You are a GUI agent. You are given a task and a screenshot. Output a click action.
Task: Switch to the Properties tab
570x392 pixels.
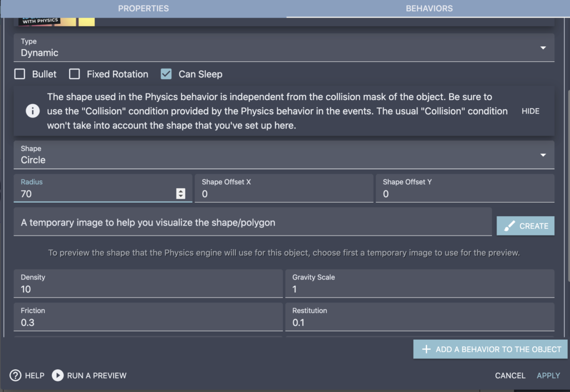[x=143, y=8]
